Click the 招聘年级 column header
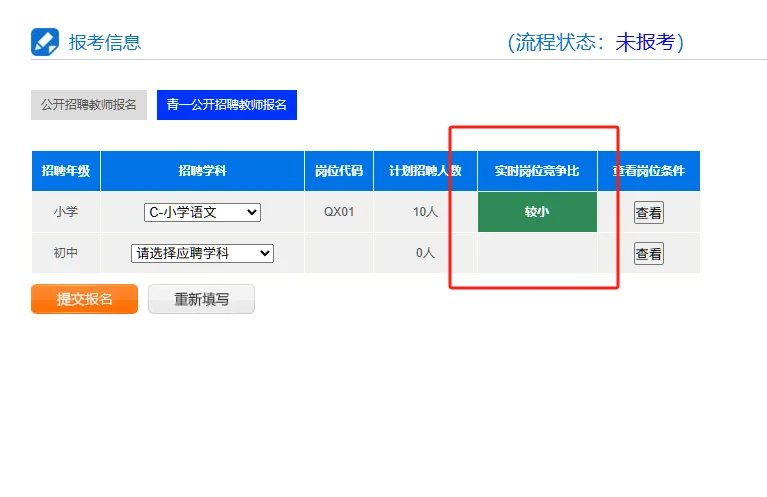The height and width of the screenshot is (497, 767). [x=66, y=171]
